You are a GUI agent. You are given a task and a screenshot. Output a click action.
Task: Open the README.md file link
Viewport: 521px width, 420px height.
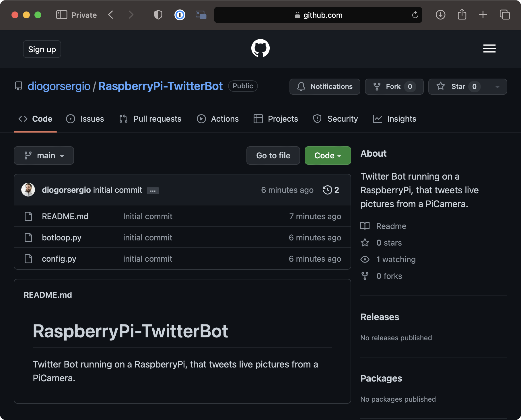pyautogui.click(x=65, y=216)
